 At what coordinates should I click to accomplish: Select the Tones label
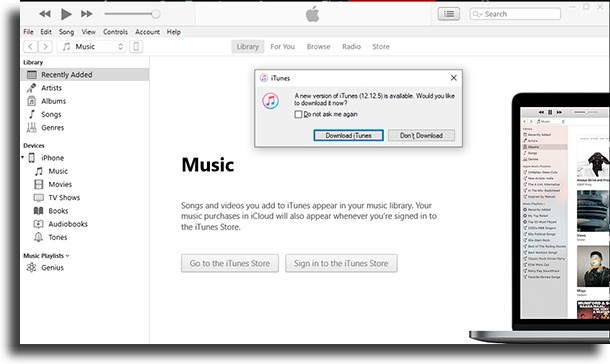tap(58, 237)
